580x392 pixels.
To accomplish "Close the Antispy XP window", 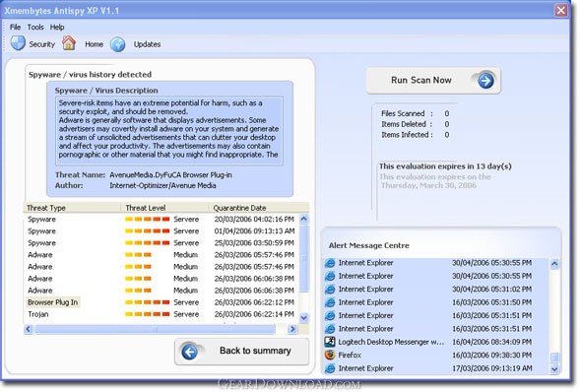I will pos(560,11).
